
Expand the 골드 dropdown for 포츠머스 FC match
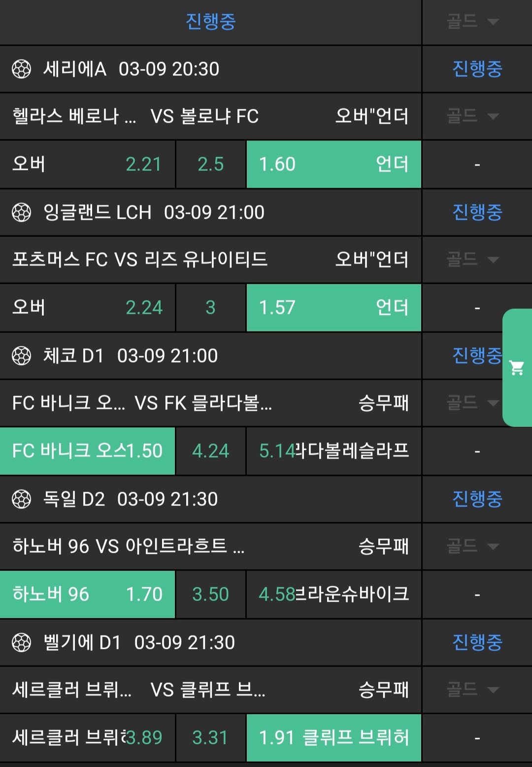472,259
